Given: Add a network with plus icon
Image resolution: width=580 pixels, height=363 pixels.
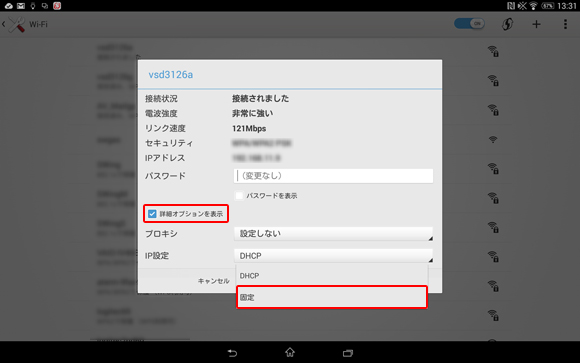Looking at the screenshot, I should click(536, 24).
